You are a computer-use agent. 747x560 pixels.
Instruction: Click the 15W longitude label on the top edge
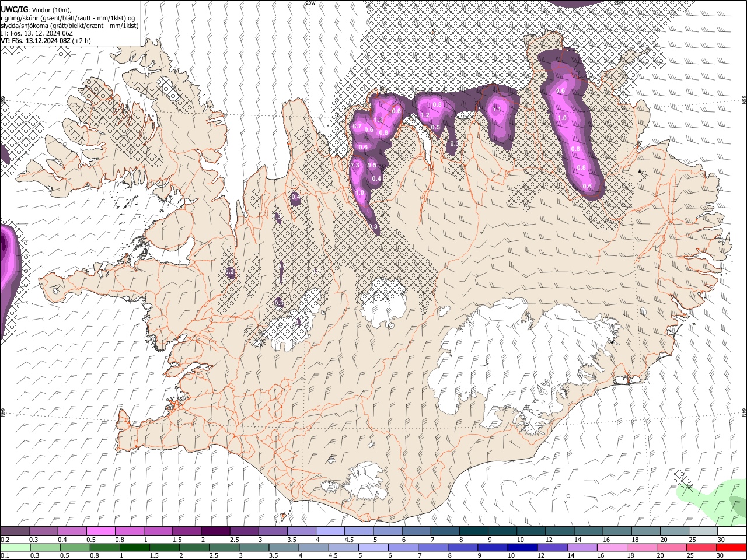point(618,3)
